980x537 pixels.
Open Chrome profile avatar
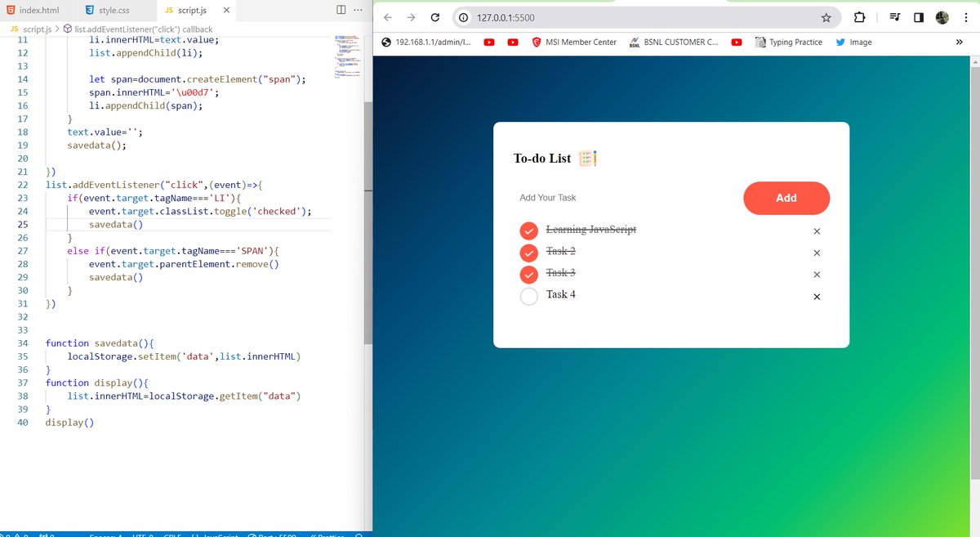[942, 17]
